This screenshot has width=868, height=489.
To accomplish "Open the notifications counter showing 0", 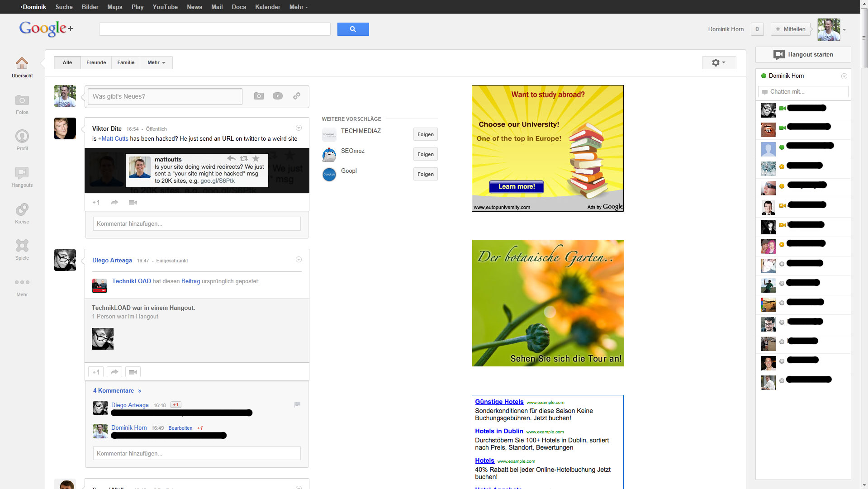I will (757, 29).
